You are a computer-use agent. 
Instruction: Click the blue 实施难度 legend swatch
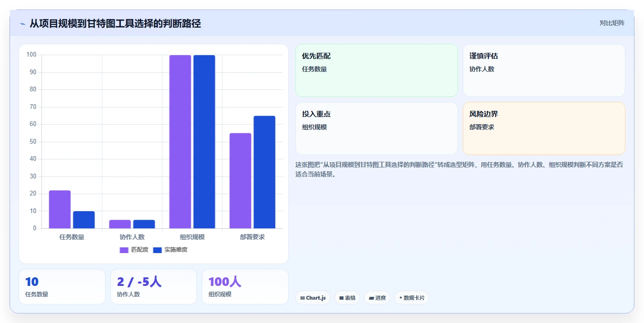pos(157,250)
